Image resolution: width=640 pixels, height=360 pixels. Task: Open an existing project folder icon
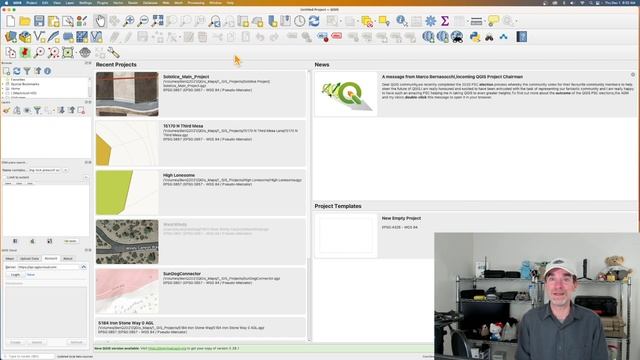tap(25, 21)
